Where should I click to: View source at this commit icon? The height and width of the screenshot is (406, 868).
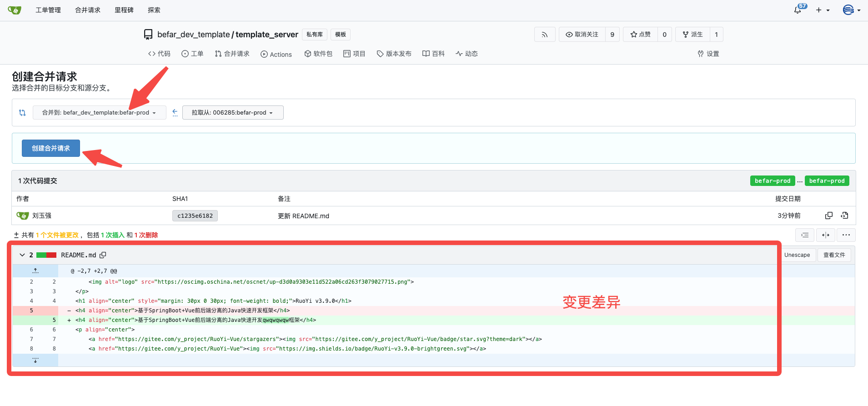[845, 216]
